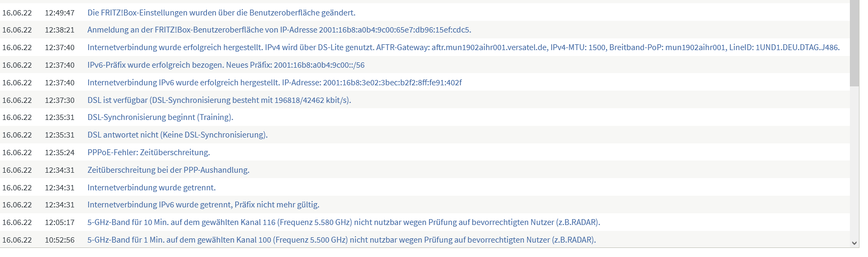Click the 12:49:47 timestamp
The height and width of the screenshot is (257, 868).
click(60, 12)
